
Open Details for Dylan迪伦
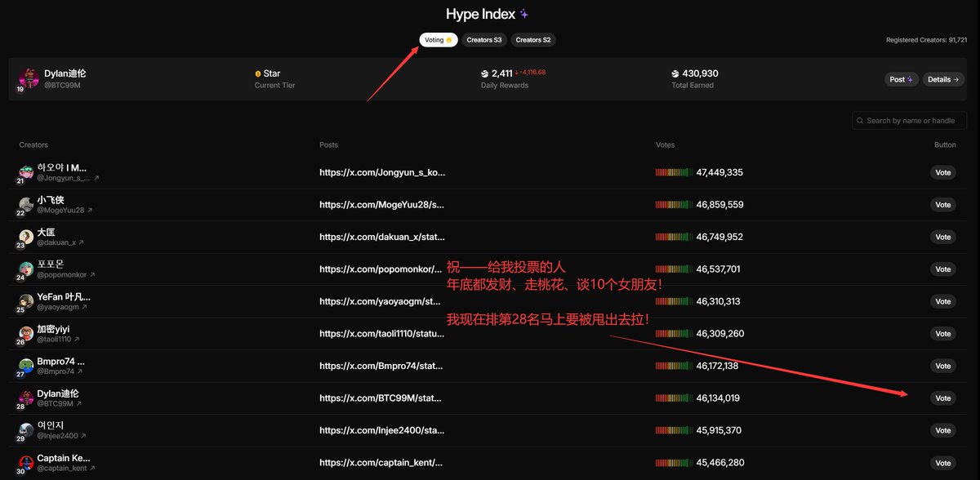tap(944, 79)
